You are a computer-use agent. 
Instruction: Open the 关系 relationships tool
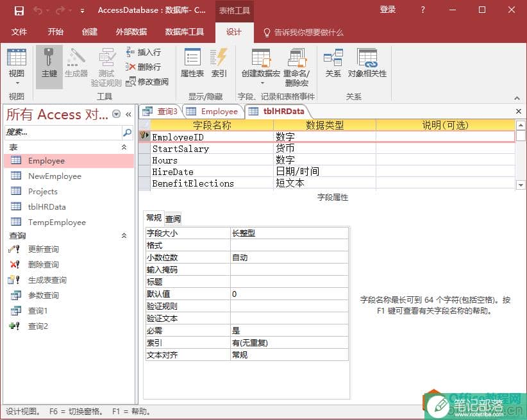click(333, 63)
